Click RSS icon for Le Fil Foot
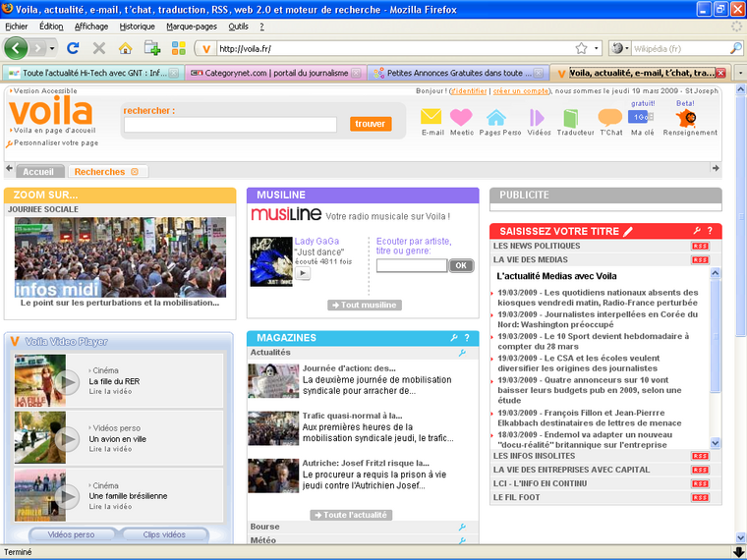The height and width of the screenshot is (560, 747). (700, 498)
